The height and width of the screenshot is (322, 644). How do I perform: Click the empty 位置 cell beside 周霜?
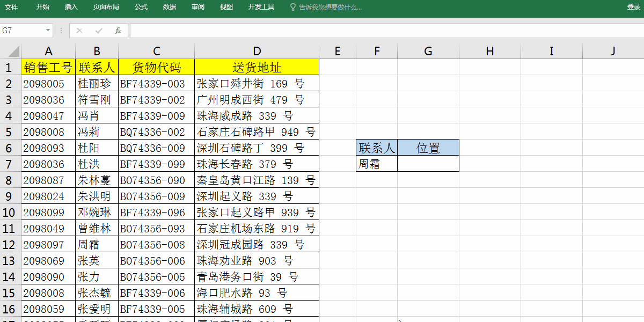(428, 164)
